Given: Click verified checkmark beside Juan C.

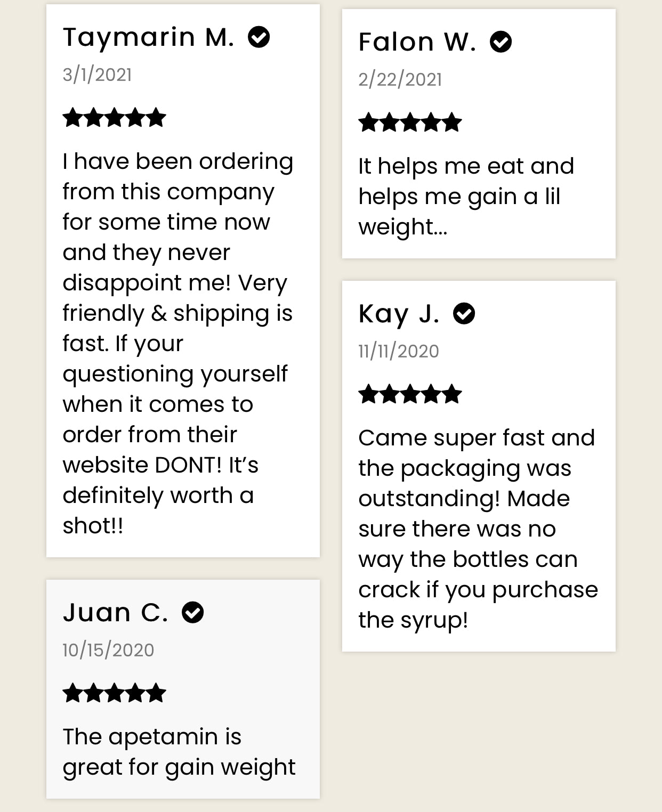Looking at the screenshot, I should point(193,612).
